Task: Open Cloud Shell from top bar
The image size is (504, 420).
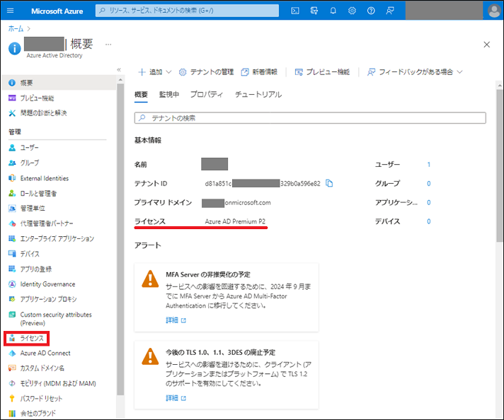Action: [295, 11]
